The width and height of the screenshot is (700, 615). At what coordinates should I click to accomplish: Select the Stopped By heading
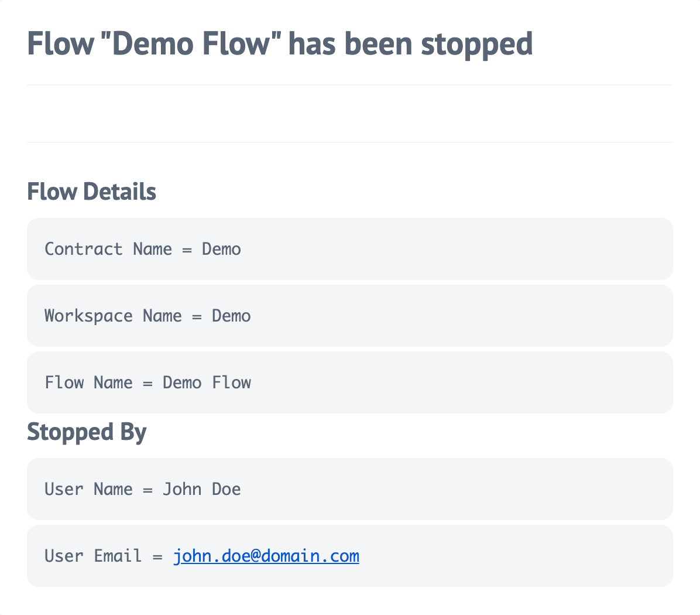pyautogui.click(x=87, y=432)
